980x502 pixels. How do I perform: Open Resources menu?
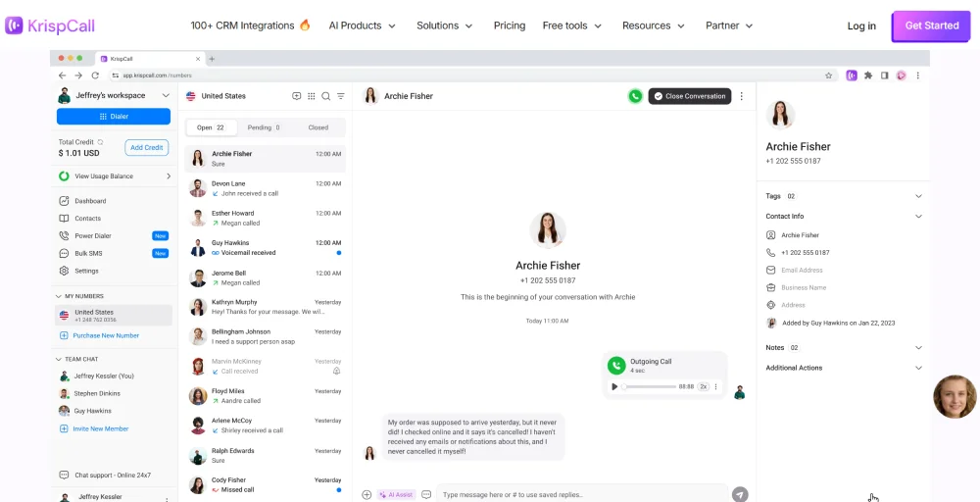coord(654,25)
